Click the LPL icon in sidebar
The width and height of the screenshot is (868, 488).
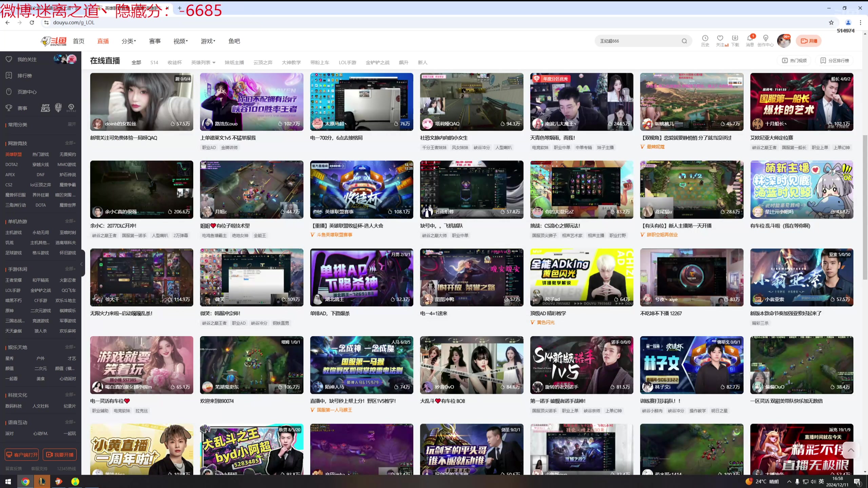(45, 108)
